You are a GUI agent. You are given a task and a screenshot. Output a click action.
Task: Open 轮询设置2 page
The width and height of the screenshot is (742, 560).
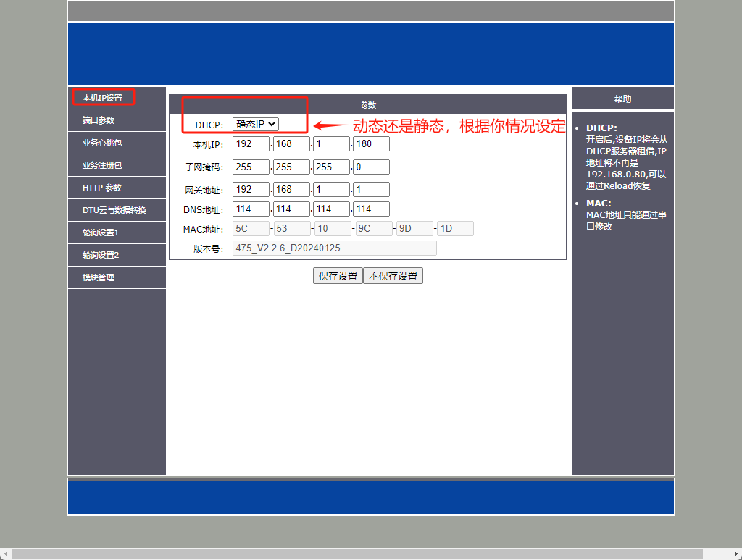pos(101,255)
